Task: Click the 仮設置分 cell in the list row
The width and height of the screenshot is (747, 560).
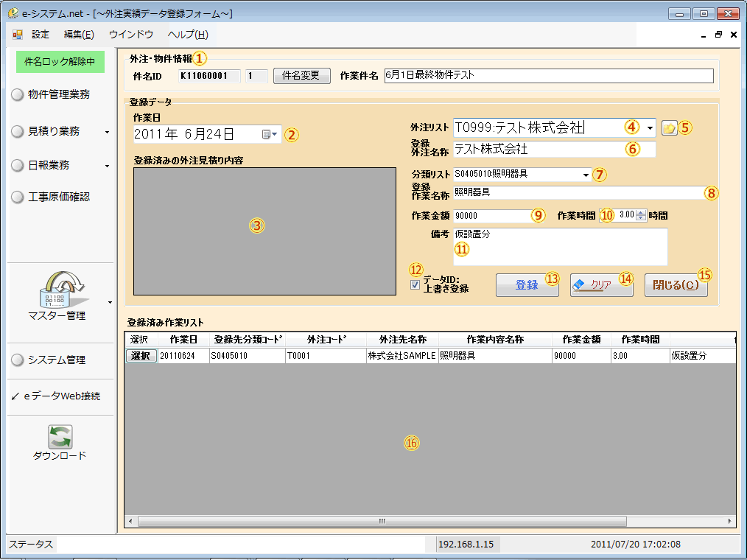Action: click(703, 356)
